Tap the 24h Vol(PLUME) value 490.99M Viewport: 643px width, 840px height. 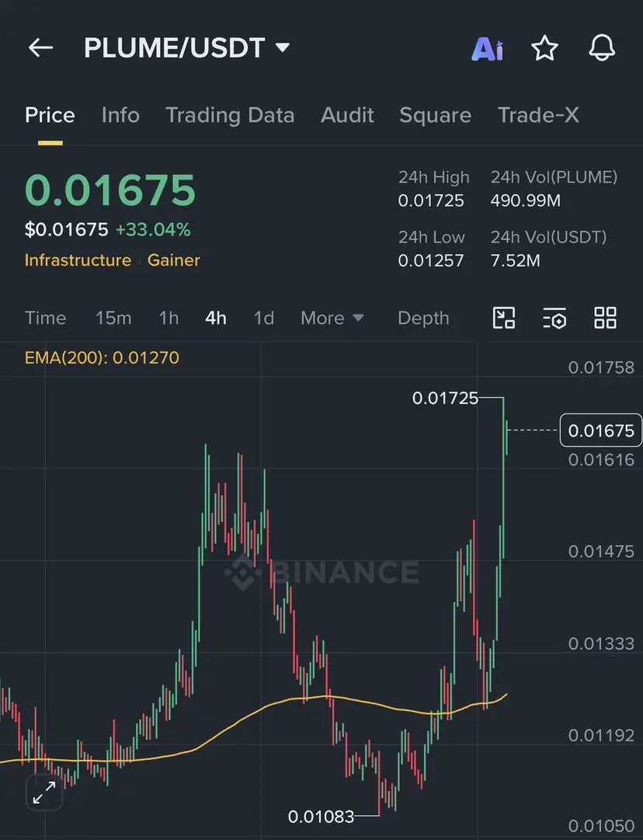(x=525, y=200)
